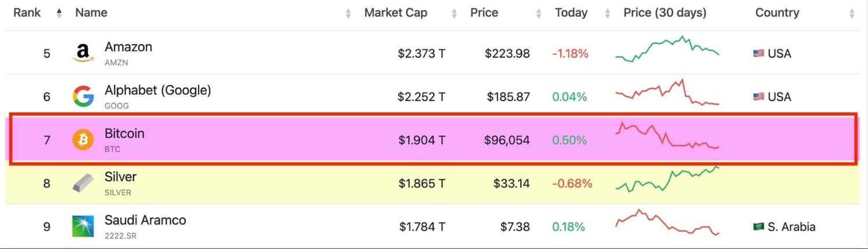The image size is (868, 249).
Task: Click the Google G logo icon
Action: (x=83, y=96)
